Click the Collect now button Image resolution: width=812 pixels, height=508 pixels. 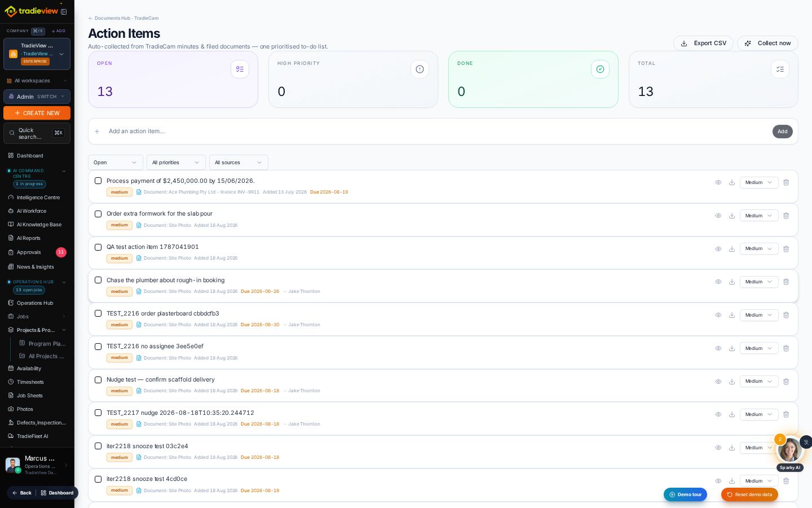point(767,43)
